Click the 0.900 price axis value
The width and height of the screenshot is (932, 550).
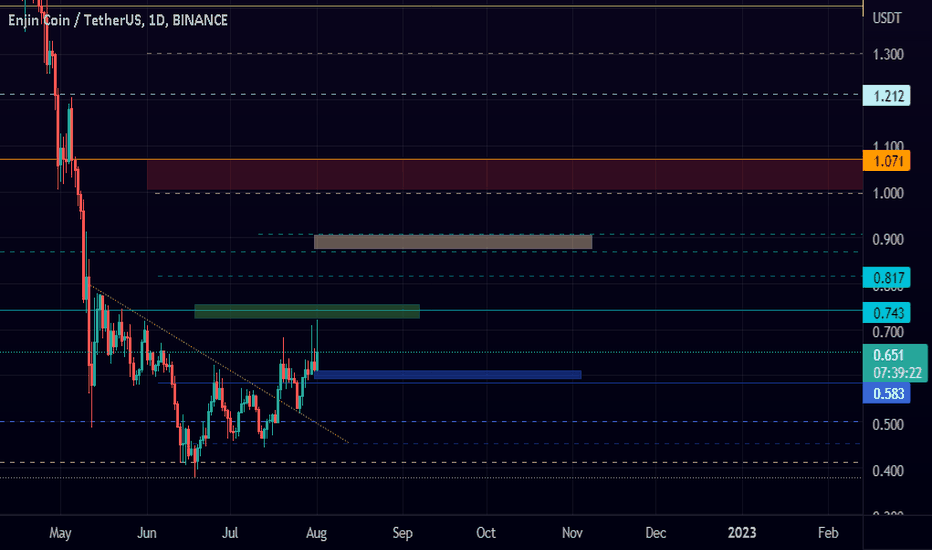pyautogui.click(x=888, y=240)
